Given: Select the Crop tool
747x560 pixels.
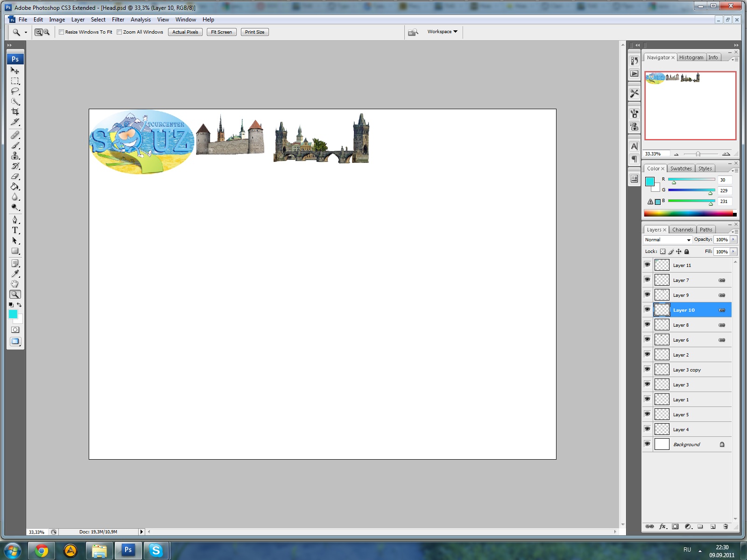Looking at the screenshot, I should pyautogui.click(x=15, y=112).
